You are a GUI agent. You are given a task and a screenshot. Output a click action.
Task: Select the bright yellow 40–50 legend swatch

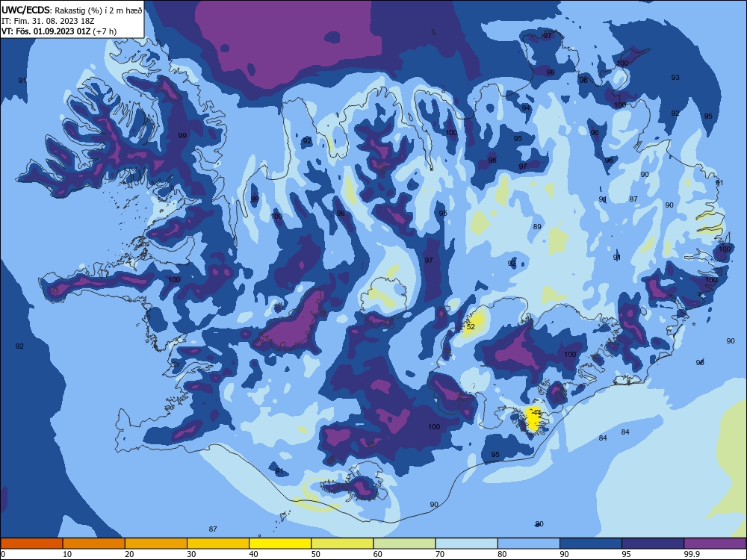point(280,544)
